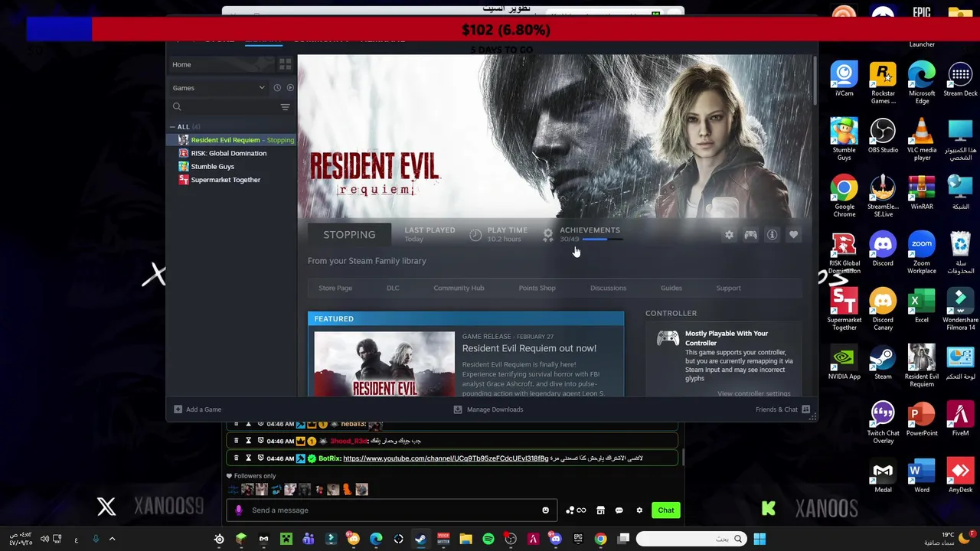Timeout BotRix using the hourglass icon
The image size is (980, 551).
[x=248, y=458]
